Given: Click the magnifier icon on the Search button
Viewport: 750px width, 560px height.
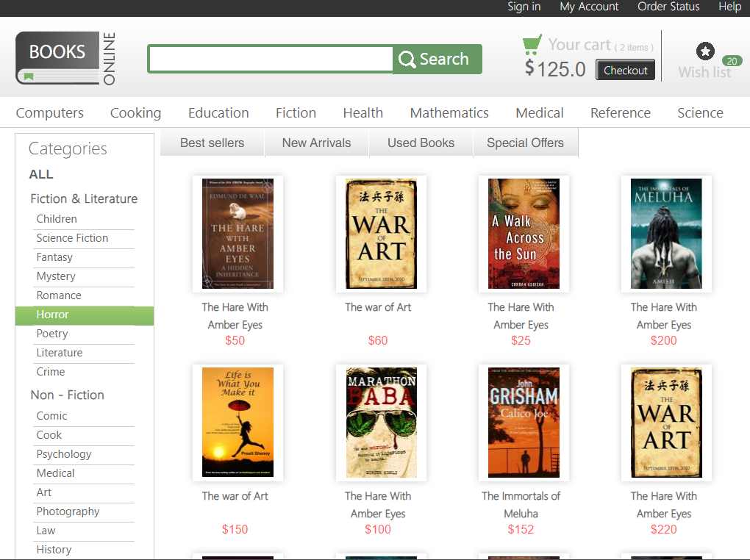Looking at the screenshot, I should 407,59.
